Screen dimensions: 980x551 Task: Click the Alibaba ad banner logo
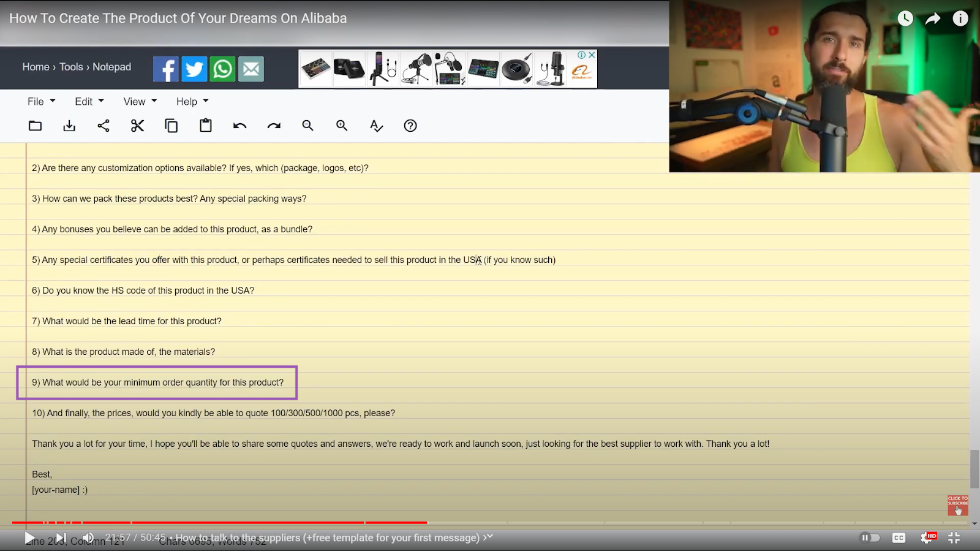[581, 73]
